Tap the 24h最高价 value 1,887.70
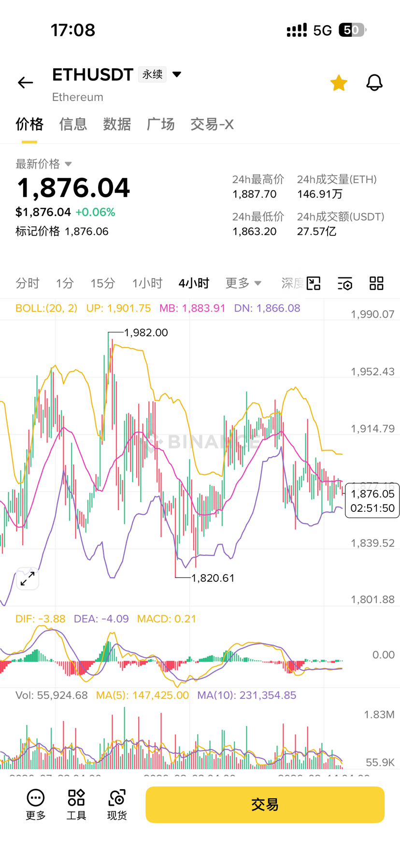 coord(255,194)
